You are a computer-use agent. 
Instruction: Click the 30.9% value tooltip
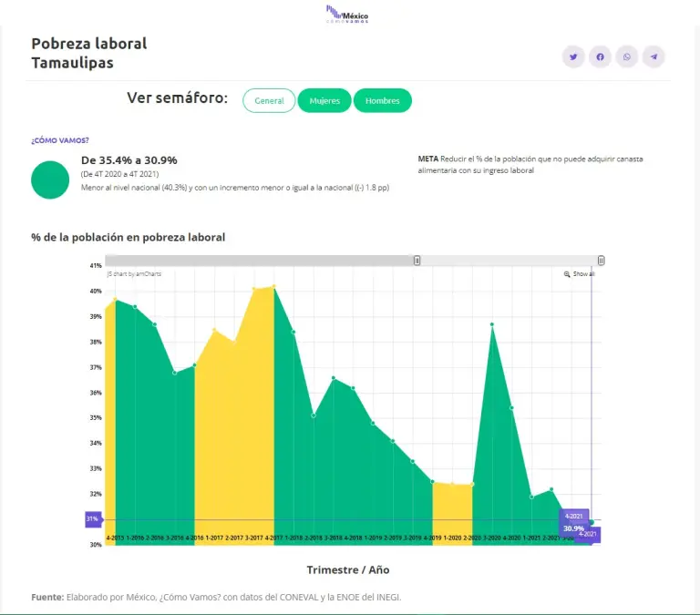click(x=573, y=528)
